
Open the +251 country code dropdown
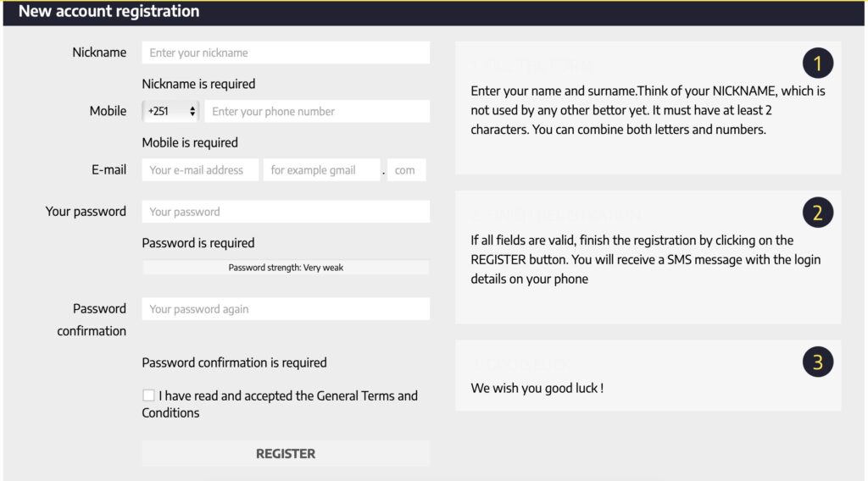point(170,111)
